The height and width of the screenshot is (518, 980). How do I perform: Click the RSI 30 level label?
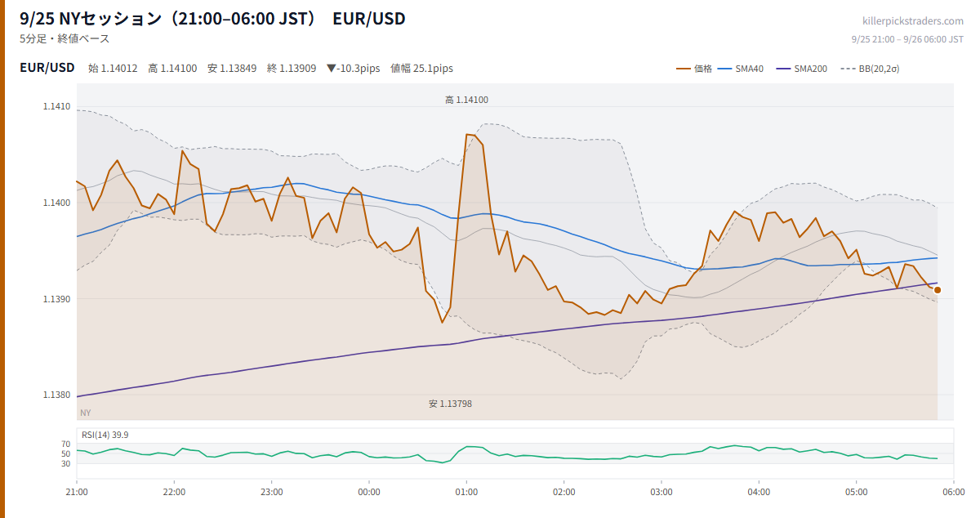coord(65,463)
